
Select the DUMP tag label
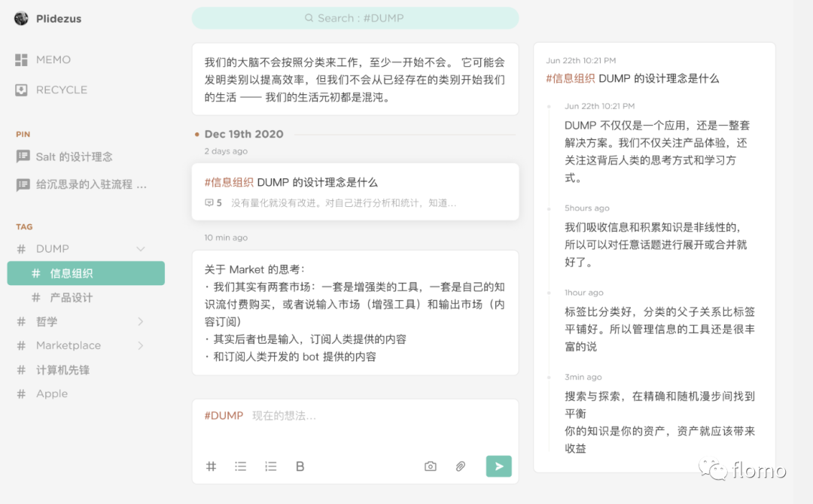tap(53, 249)
